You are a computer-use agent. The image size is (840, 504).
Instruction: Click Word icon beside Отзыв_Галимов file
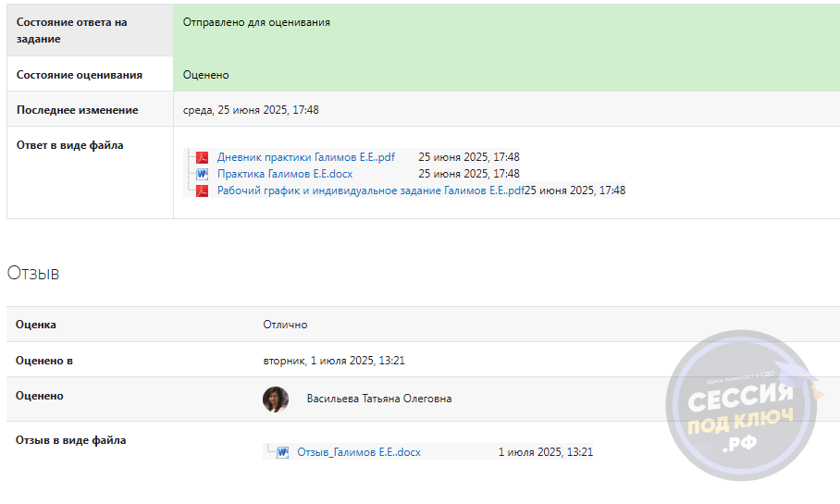click(x=282, y=452)
